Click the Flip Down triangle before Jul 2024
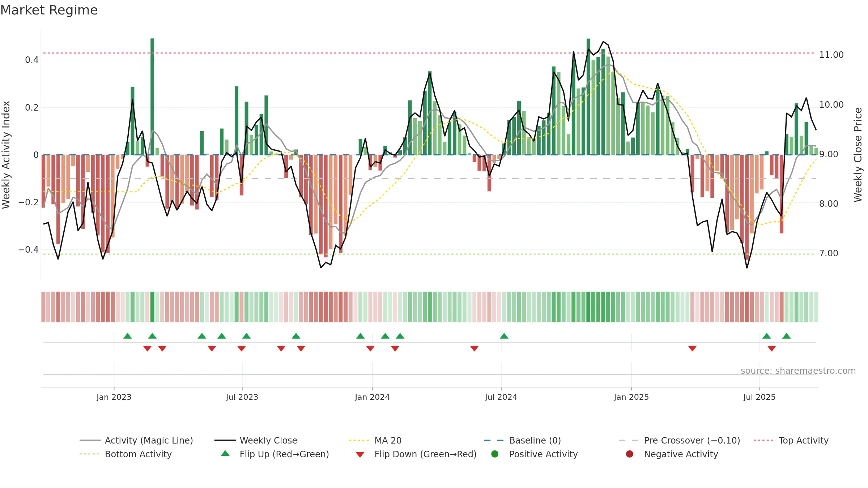Viewport: 868px width, 488px height. coord(475,348)
